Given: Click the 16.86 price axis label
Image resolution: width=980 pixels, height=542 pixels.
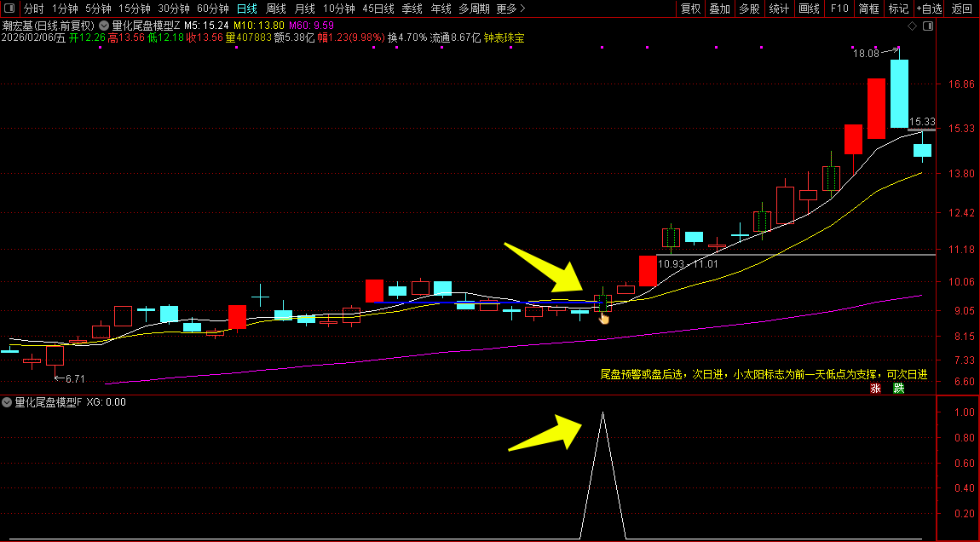Looking at the screenshot, I should 960,84.
